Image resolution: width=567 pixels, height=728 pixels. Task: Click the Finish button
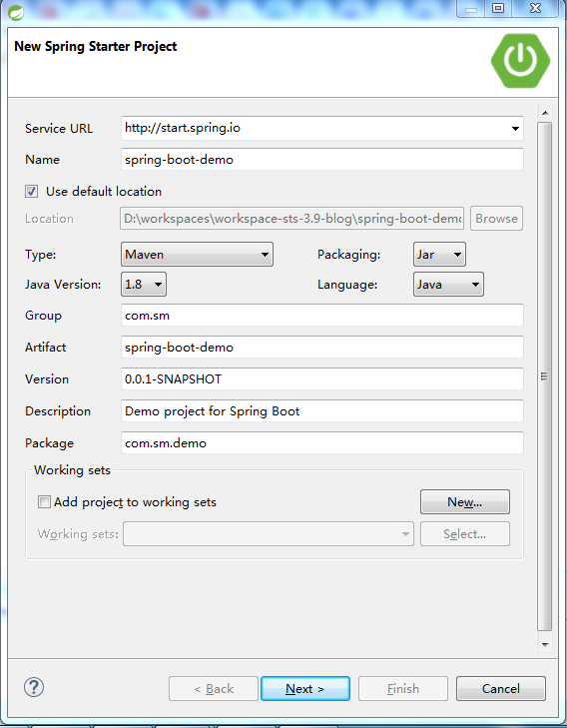point(402,688)
